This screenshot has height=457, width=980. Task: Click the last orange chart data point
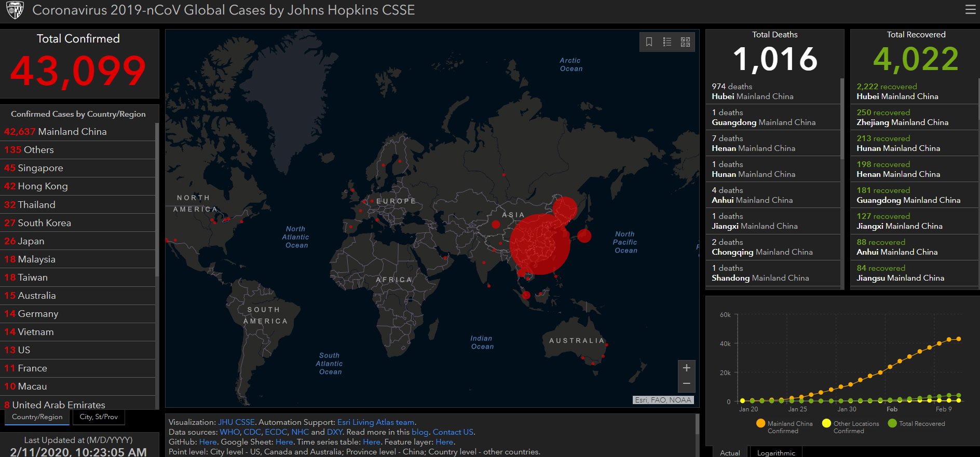(959, 339)
